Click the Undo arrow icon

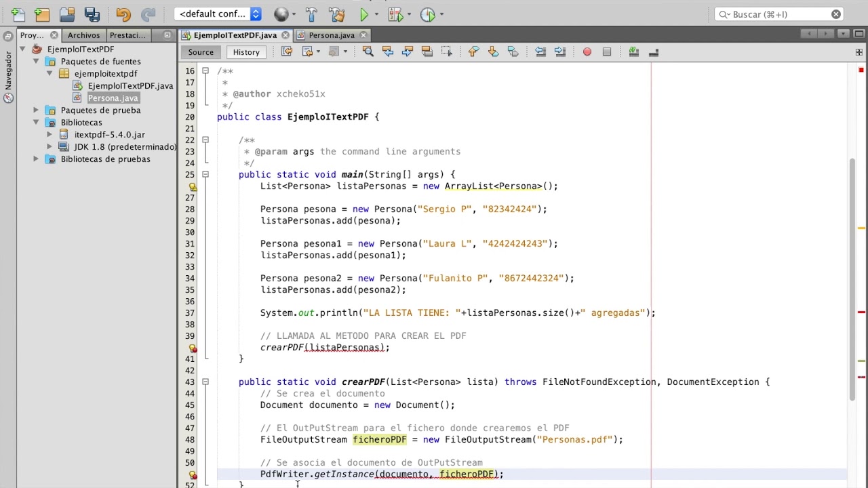tap(123, 14)
